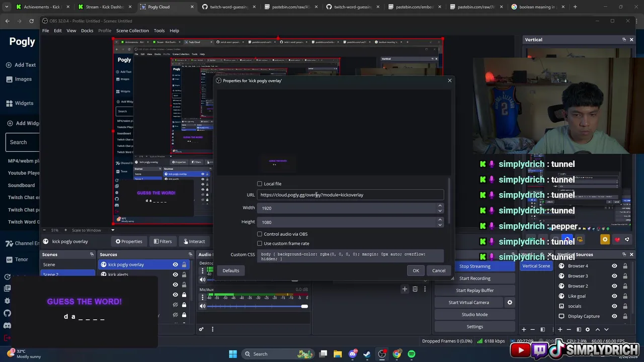Reload the browser page
Viewport: 644px width, 362px height.
click(31, 21)
